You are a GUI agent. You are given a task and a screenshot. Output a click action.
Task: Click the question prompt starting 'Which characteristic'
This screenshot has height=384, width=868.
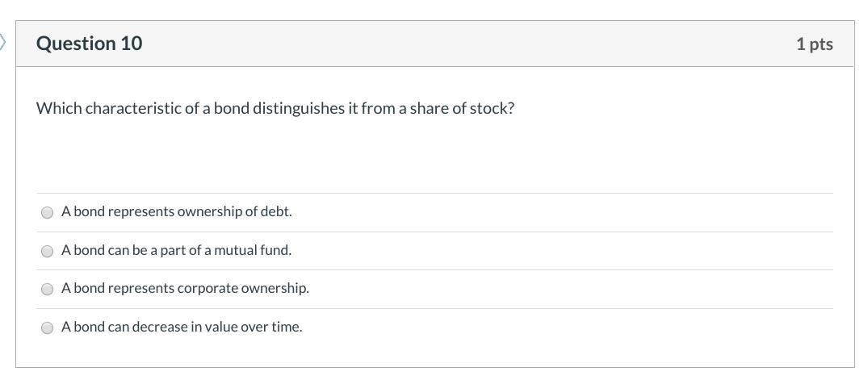pos(275,108)
